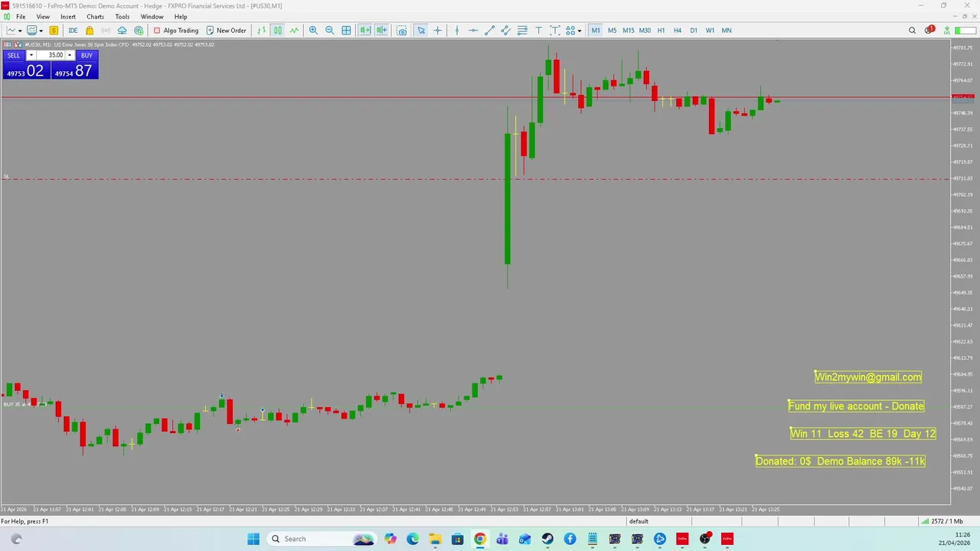The image size is (980, 551).
Task: Toggle chart shift to end
Action: 381,31
